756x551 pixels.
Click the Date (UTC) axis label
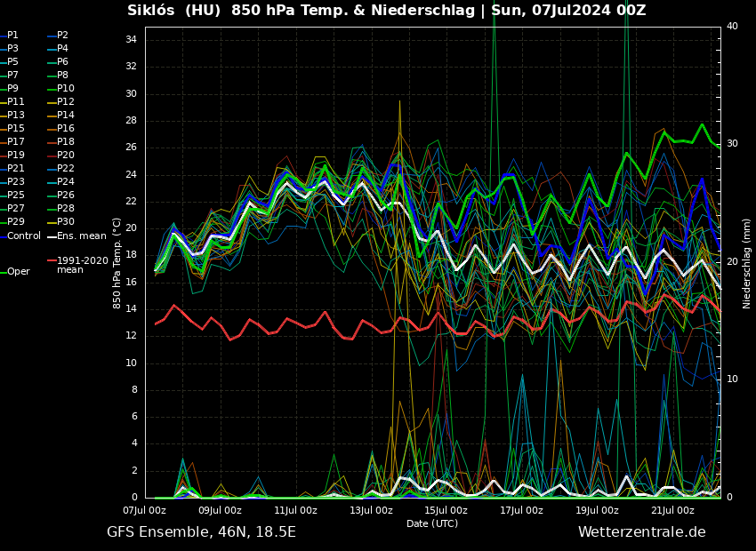(x=432, y=523)
